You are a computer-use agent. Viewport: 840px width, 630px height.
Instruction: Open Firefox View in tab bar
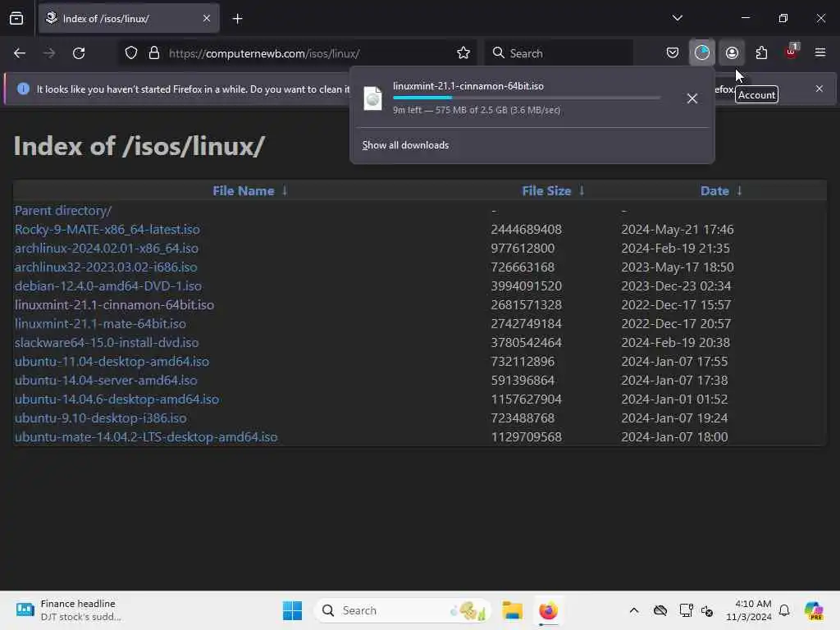pyautogui.click(x=16, y=18)
